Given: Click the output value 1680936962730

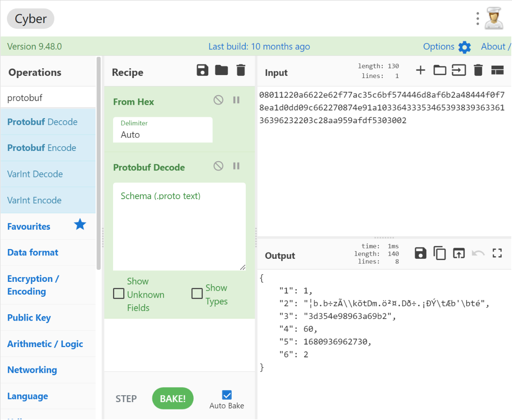Looking at the screenshot, I should coord(335,342).
